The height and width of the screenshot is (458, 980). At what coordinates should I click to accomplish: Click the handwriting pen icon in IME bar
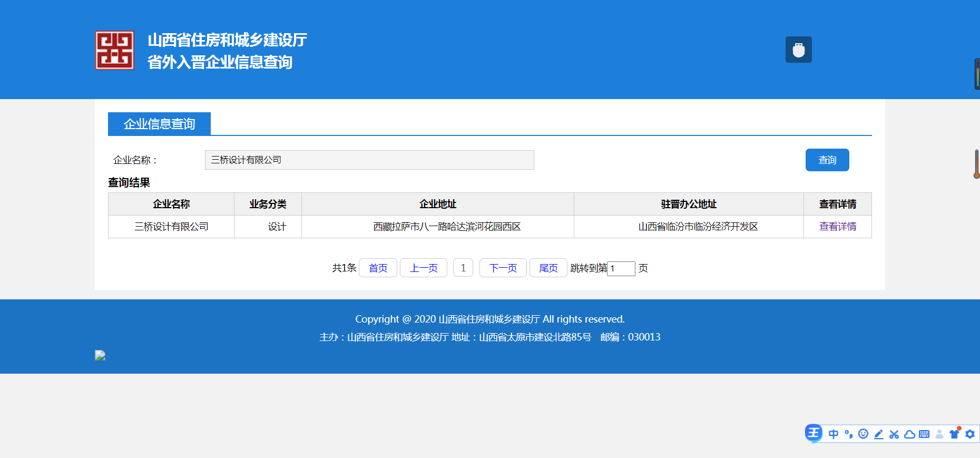878,434
